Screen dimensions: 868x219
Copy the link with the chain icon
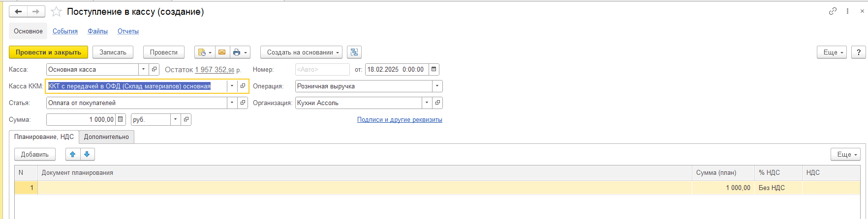[x=833, y=11]
